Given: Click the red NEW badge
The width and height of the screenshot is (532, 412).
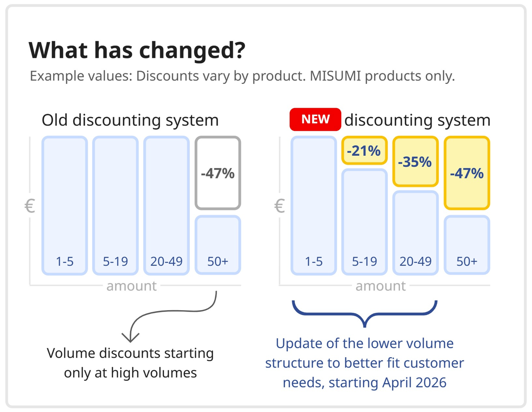Looking at the screenshot, I should (315, 119).
